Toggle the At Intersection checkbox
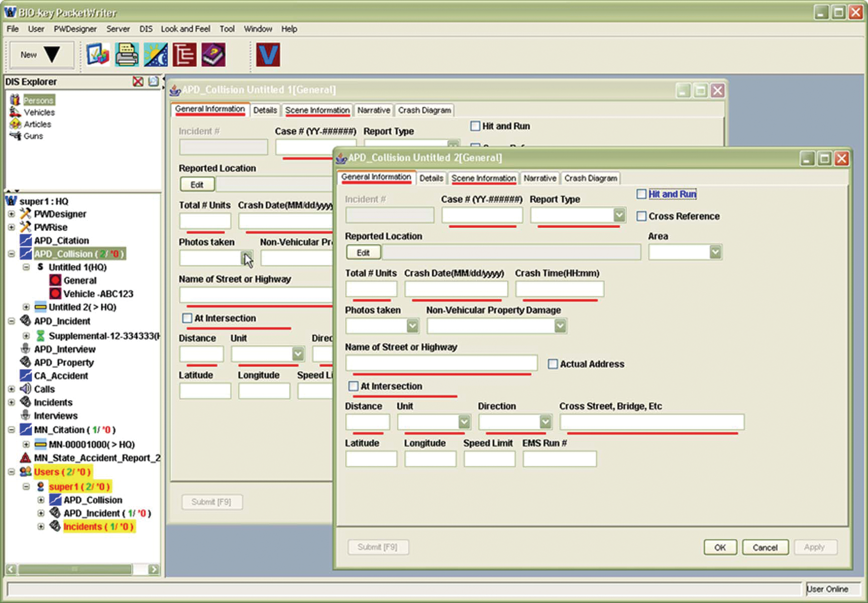 click(353, 386)
